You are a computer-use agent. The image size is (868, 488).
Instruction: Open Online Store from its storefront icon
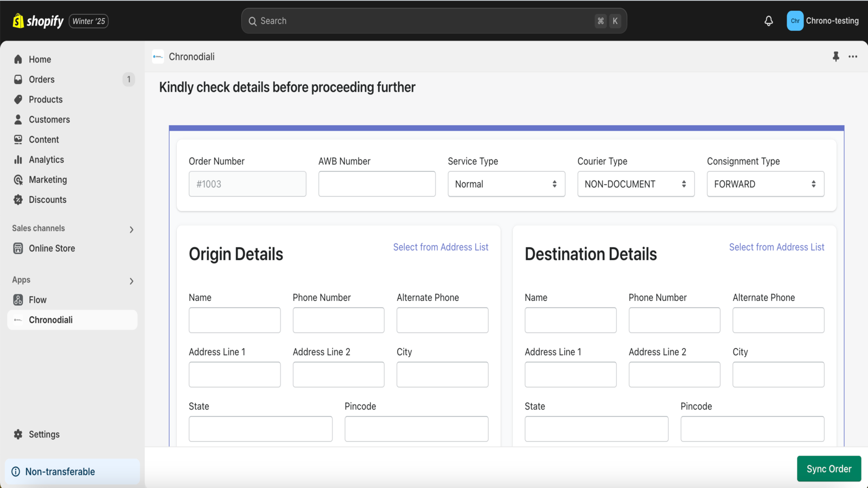(19, 248)
